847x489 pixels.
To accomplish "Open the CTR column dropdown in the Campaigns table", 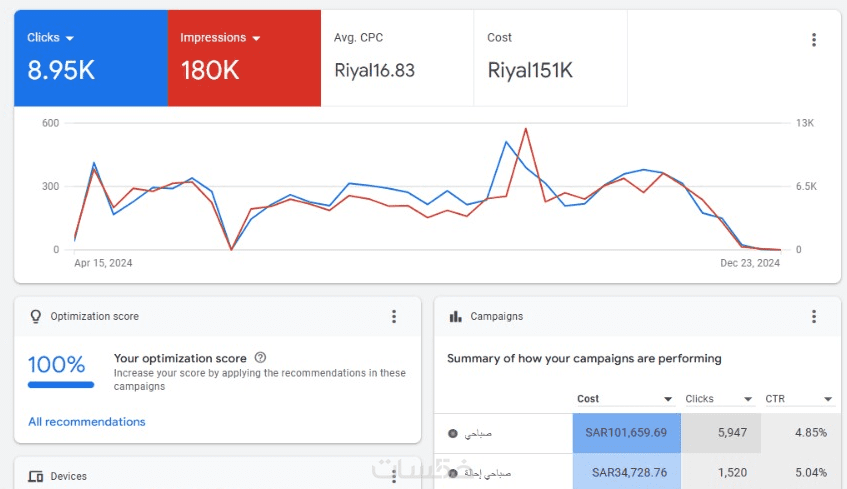I will coord(828,399).
